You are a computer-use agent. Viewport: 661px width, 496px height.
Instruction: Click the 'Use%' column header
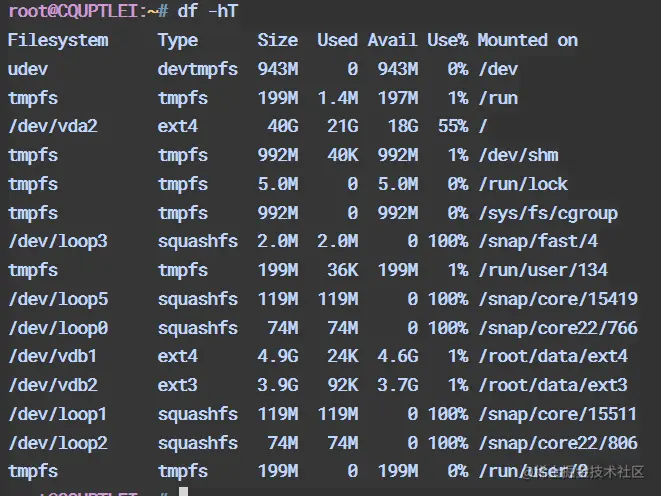447,40
